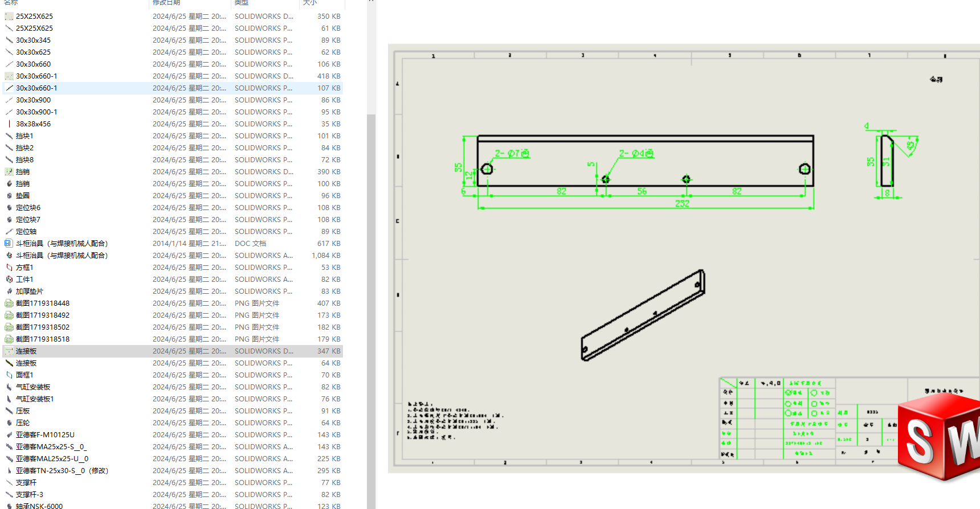Click the size value 1,084 KB
The image size is (980, 509).
[326, 256]
